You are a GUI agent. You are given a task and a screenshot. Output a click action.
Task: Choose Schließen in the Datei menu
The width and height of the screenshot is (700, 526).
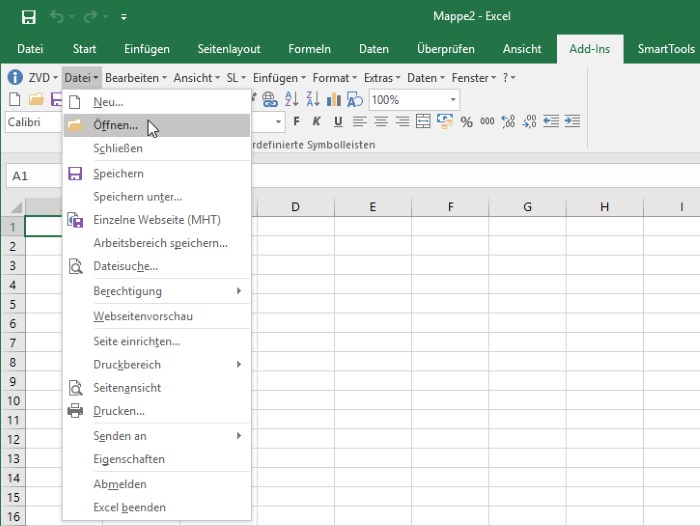coord(157,148)
